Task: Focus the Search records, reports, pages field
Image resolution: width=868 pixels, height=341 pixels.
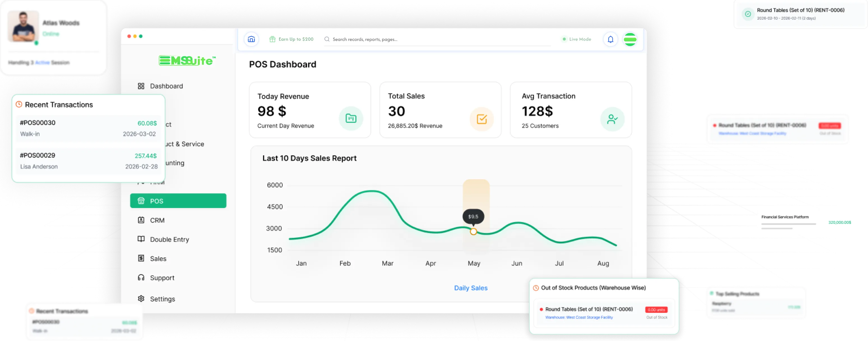Action: tap(437, 39)
